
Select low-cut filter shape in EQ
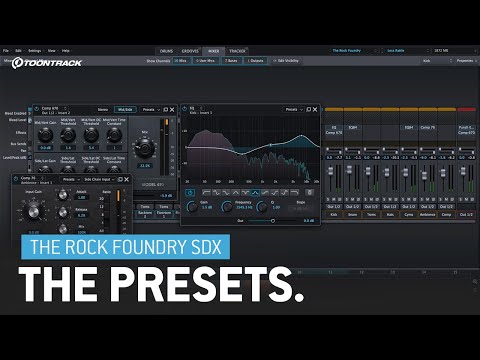(x=206, y=192)
